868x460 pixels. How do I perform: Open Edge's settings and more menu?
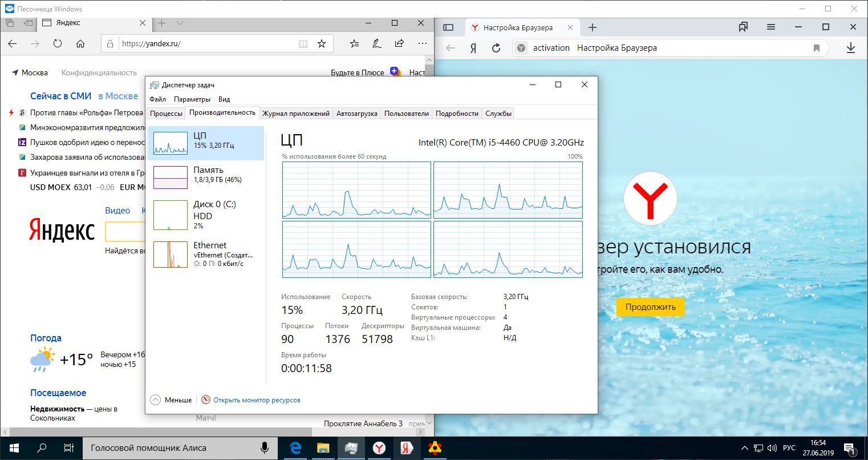tap(422, 43)
